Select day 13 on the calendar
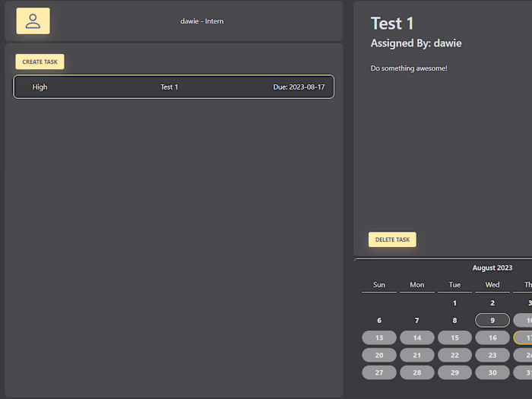 pos(379,338)
